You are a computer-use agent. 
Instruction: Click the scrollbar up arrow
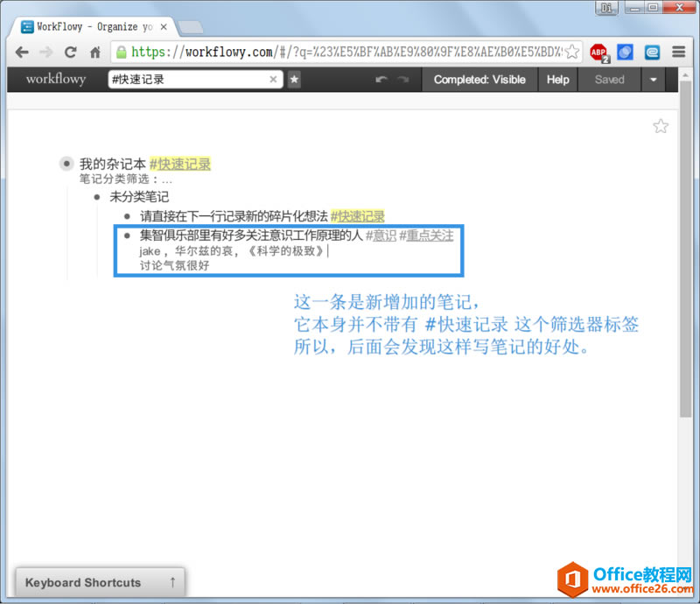tap(685, 74)
